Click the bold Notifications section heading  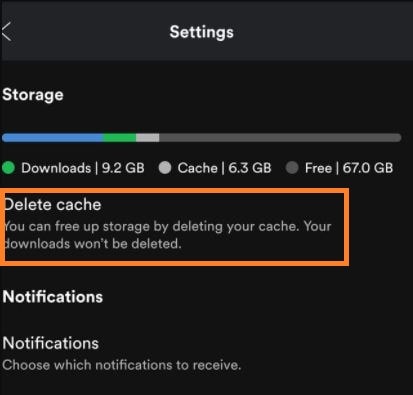click(x=53, y=297)
